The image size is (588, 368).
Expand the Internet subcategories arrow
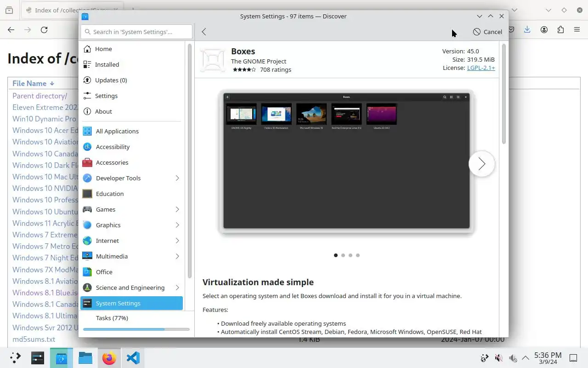[177, 241]
